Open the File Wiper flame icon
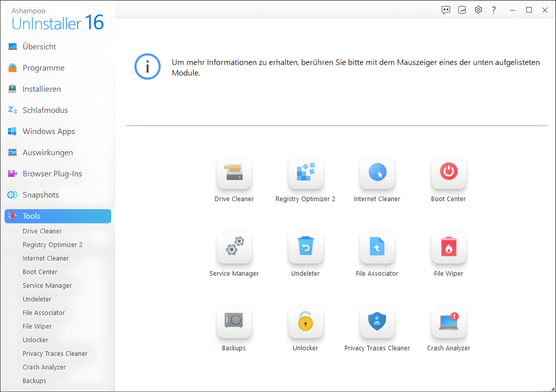This screenshot has height=392, width=556. tap(449, 247)
